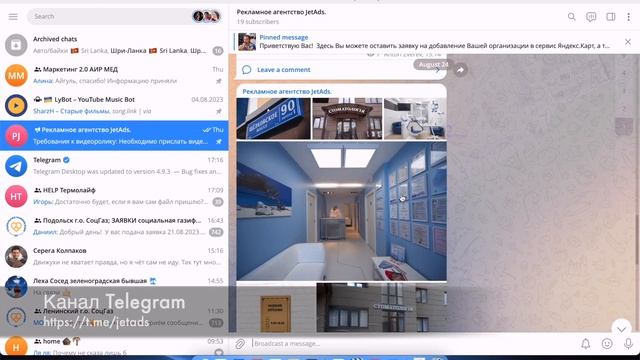Open the building facade photo at bottom
This screenshot has height=360, width=640.
point(381,307)
